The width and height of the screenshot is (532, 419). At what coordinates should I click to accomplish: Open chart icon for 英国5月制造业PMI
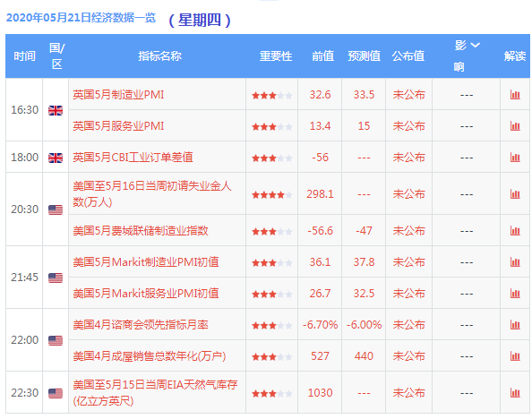click(515, 95)
